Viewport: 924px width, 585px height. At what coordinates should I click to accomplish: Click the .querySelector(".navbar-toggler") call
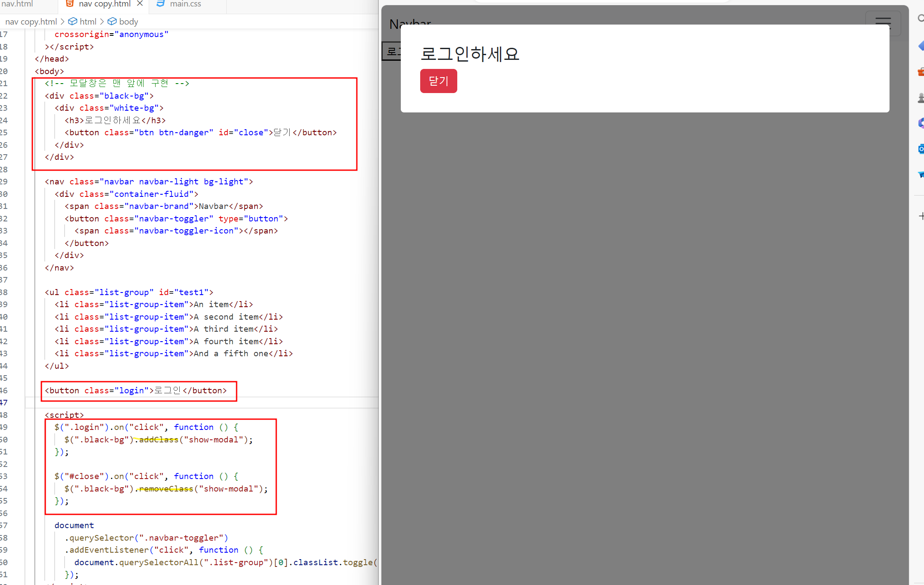click(x=146, y=538)
